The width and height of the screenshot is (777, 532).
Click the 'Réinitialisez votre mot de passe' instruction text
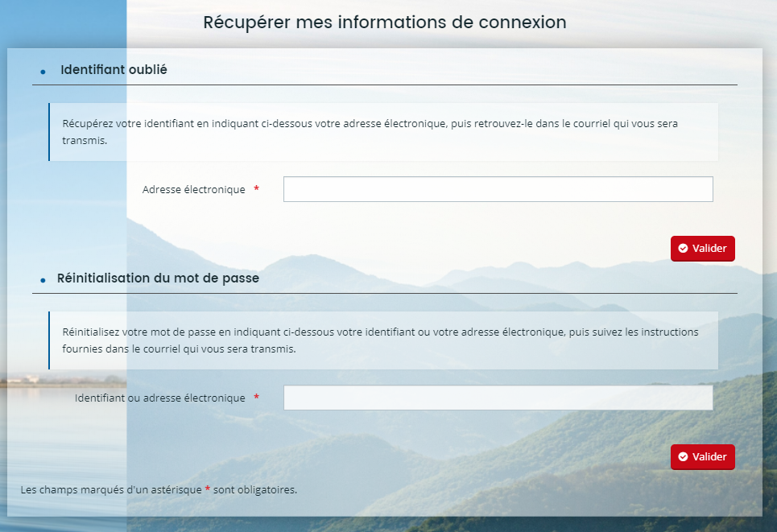380,340
